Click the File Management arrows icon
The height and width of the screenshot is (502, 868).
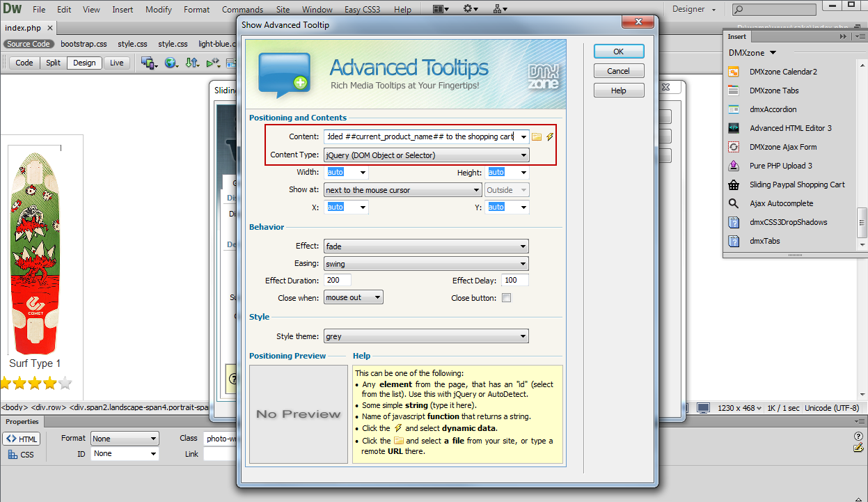point(192,63)
